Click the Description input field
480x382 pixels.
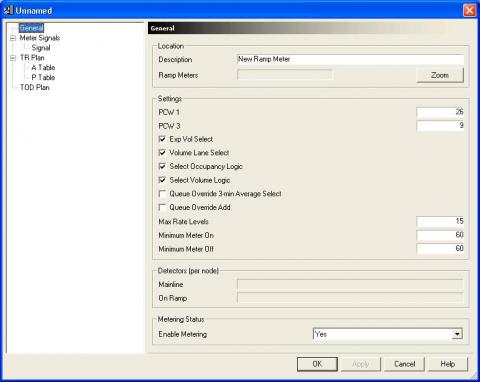coord(350,59)
